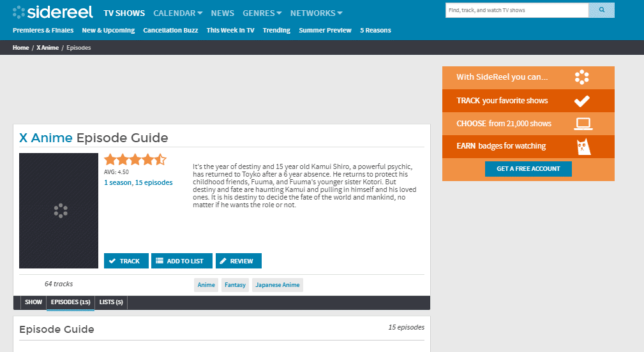Viewport: 644px width, 352px height.
Task: Click EARN badges for watching banner row
Action: tap(528, 147)
